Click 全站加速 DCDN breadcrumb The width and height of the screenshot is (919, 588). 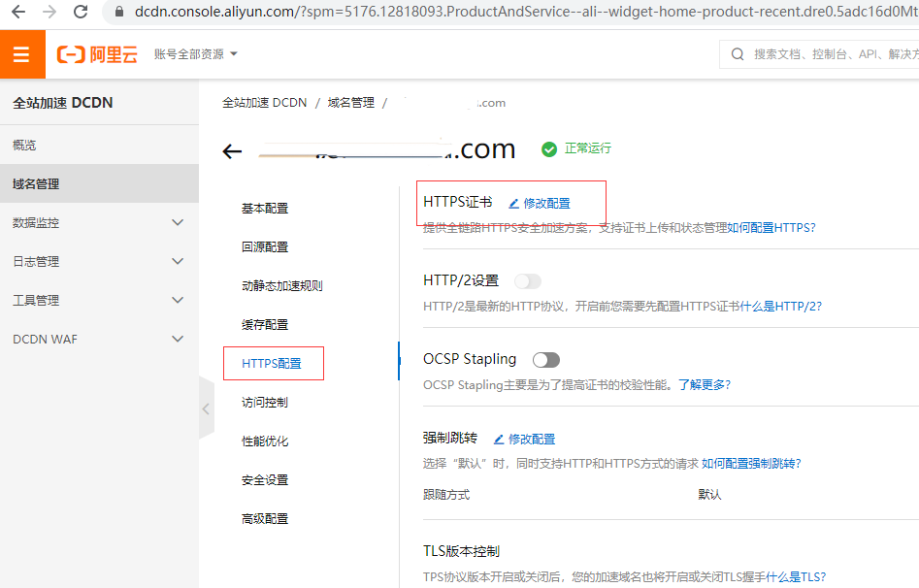point(264,103)
